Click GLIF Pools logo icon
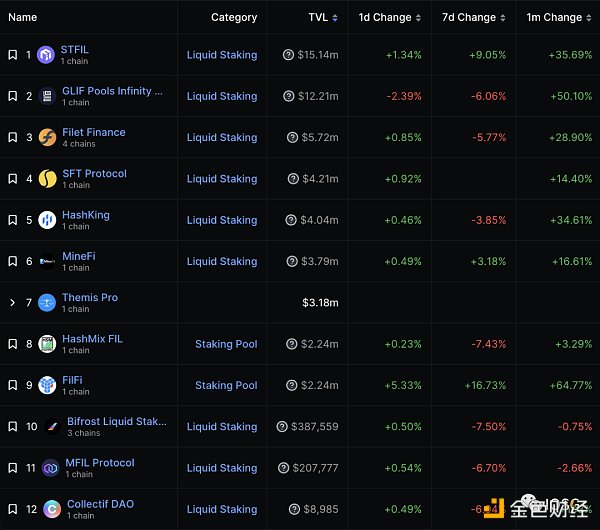 [47, 96]
